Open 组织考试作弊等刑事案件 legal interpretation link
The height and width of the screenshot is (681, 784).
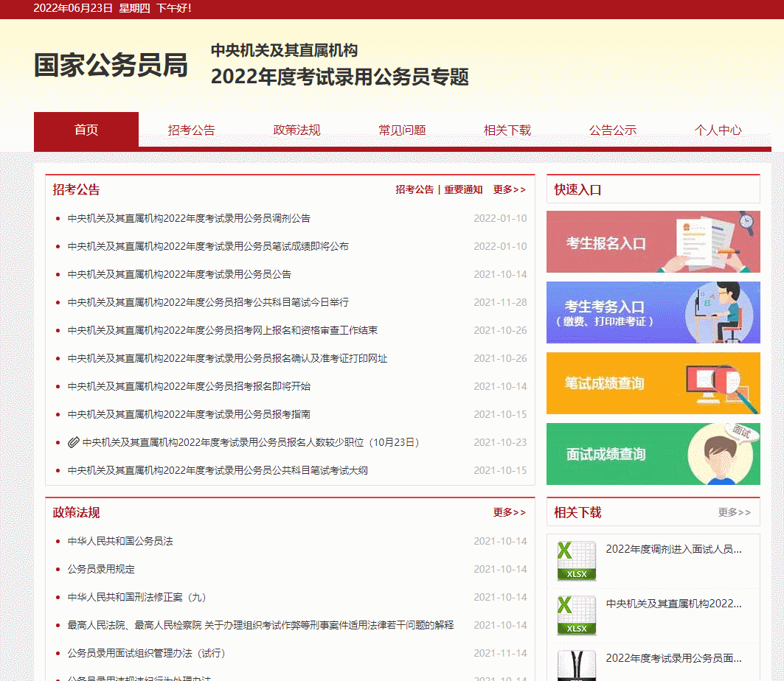point(260,625)
